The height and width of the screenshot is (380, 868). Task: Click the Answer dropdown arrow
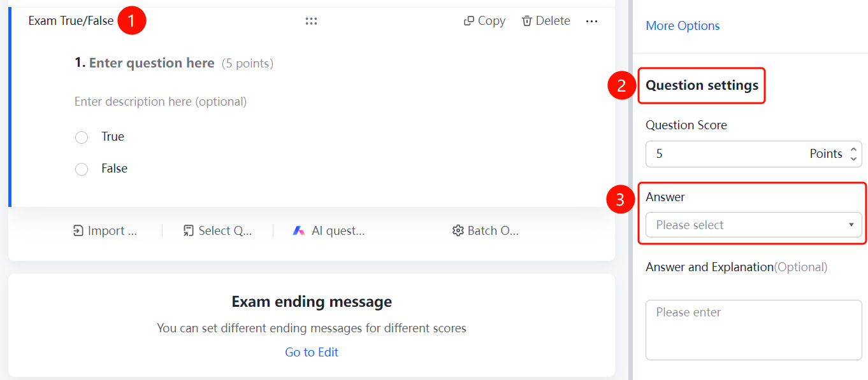point(851,225)
